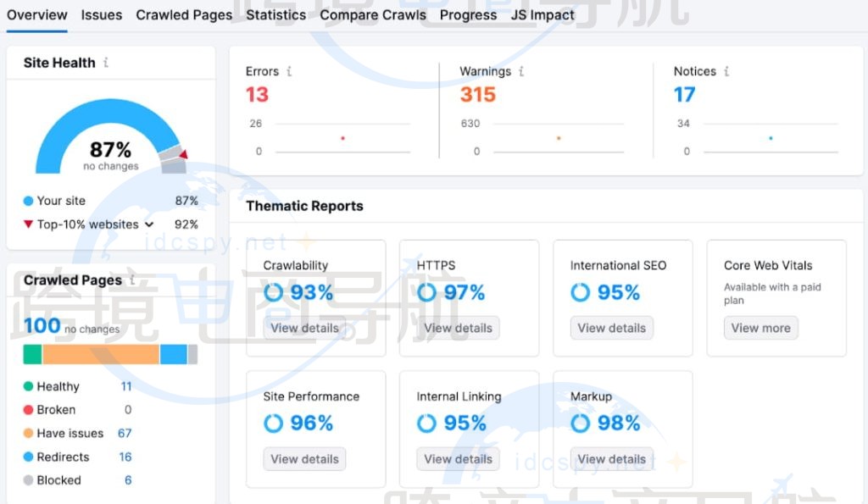Click the Errors trend sparkline dot
The width and height of the screenshot is (868, 504).
pos(342,137)
